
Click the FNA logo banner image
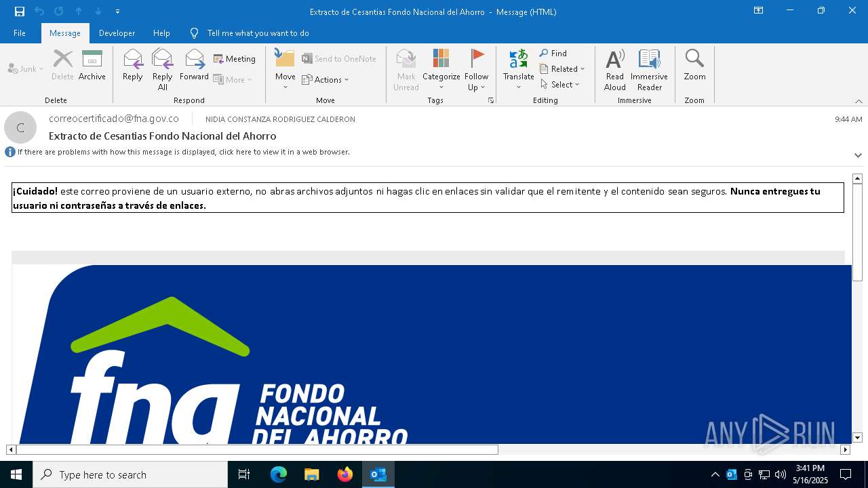(431, 354)
